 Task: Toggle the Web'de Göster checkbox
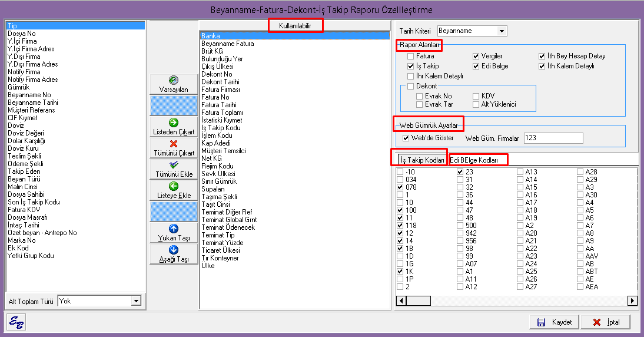click(x=406, y=138)
